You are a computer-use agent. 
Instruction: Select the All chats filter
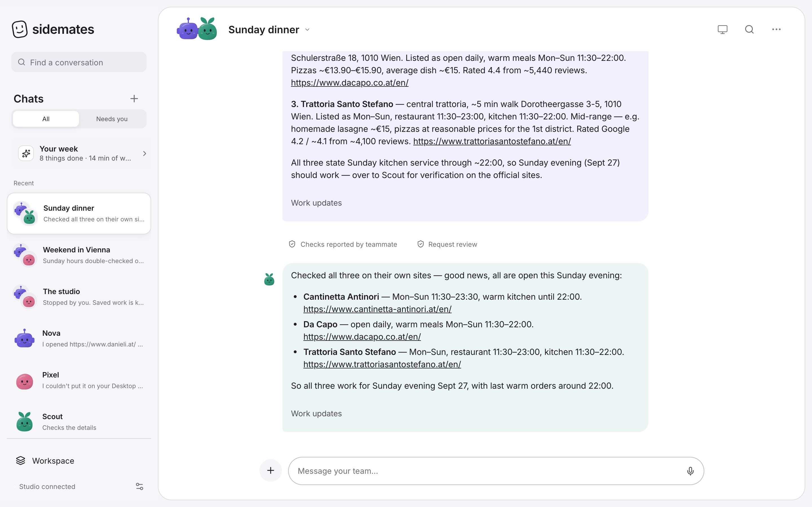tap(46, 119)
